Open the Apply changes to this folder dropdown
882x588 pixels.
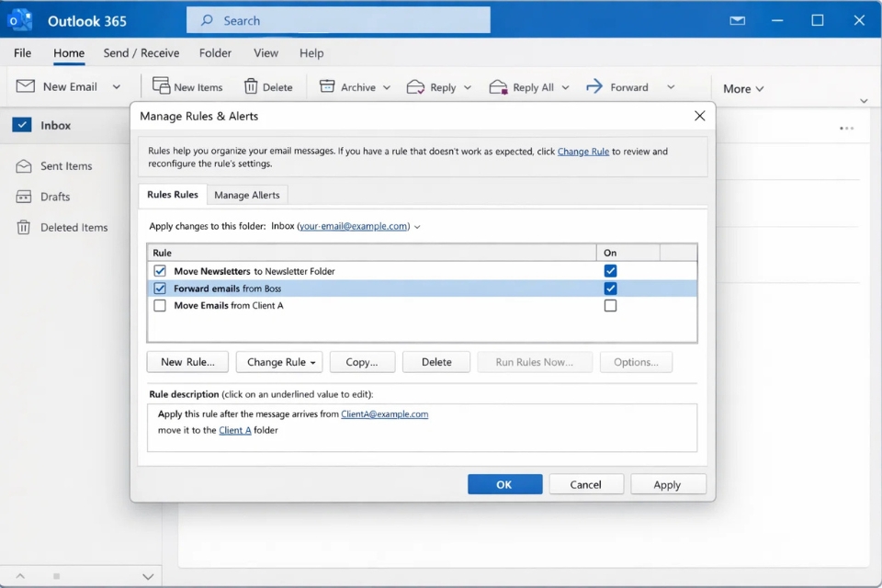(x=418, y=226)
